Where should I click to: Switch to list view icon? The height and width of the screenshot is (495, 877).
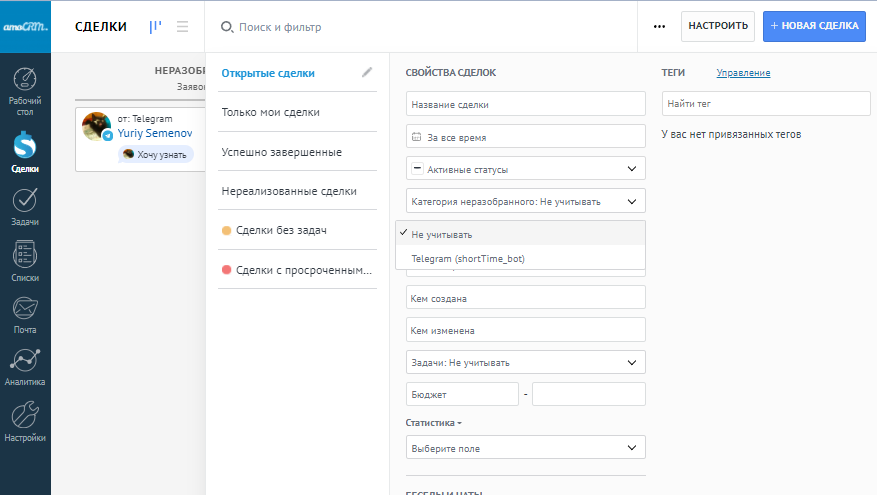(x=182, y=27)
